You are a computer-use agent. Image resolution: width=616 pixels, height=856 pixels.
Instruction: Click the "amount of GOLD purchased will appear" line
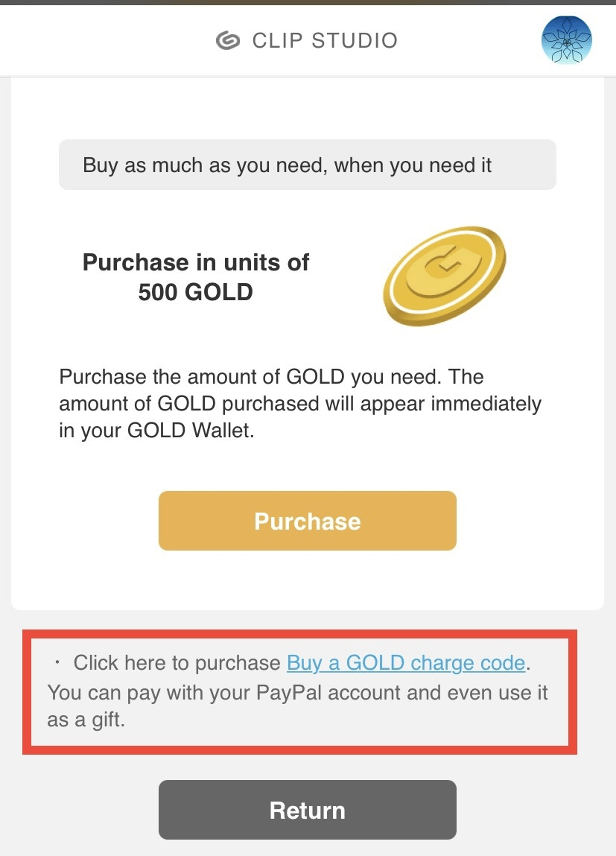point(299,404)
